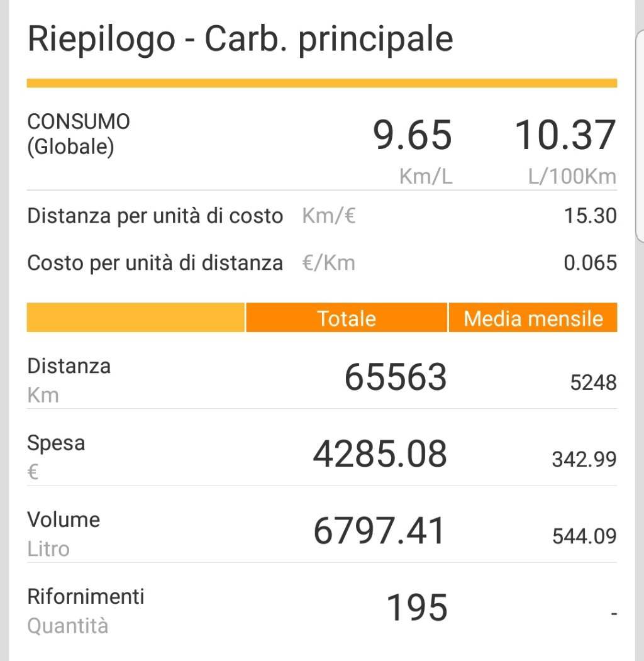Image resolution: width=644 pixels, height=661 pixels.
Task: Tap the 15.30 Km/€ value
Action: pos(590,216)
